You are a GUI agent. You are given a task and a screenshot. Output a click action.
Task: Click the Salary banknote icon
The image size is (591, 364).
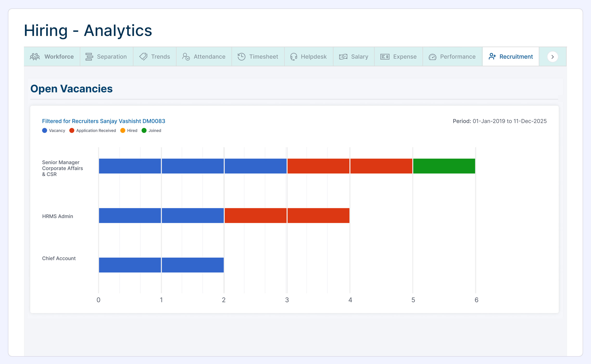pos(343,57)
